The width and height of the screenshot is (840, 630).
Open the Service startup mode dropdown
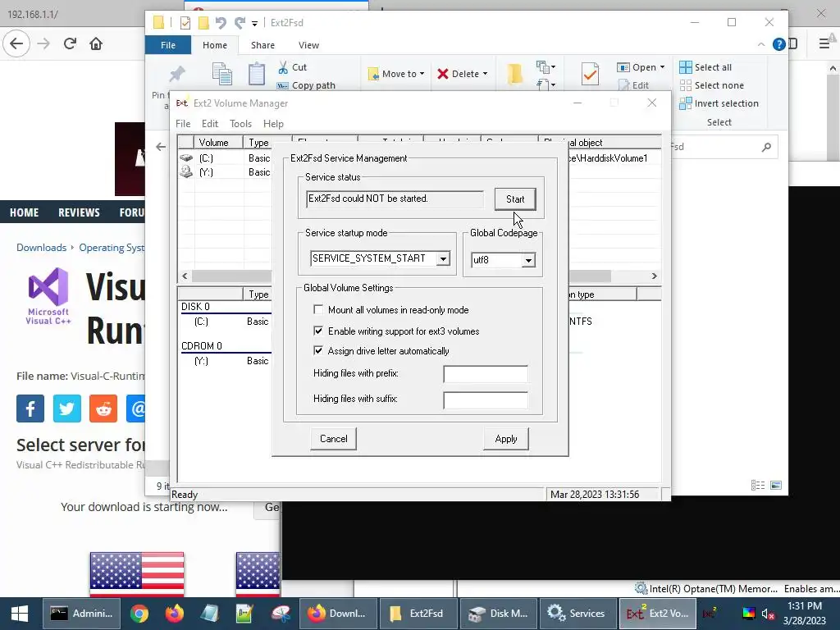pyautogui.click(x=443, y=258)
